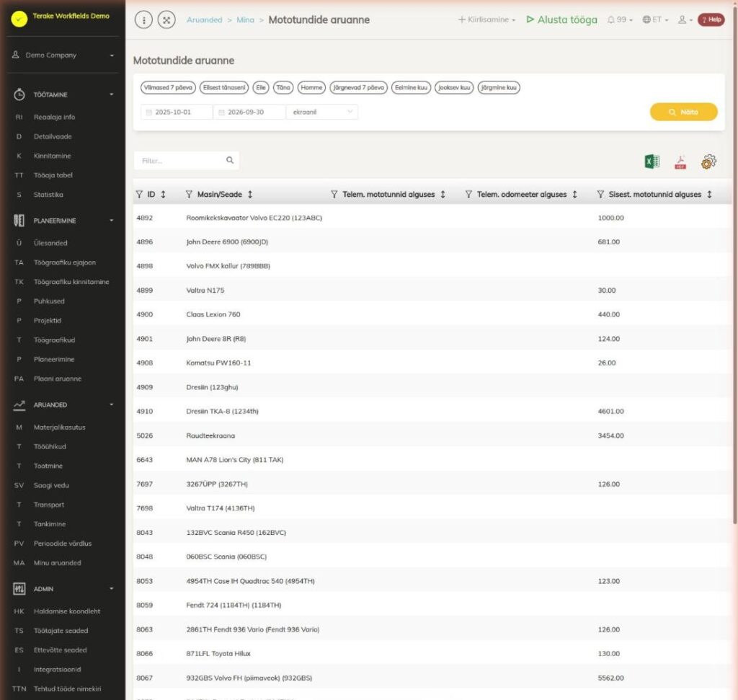Open filter for Telem. mototunnid alguses column

[x=334, y=195]
